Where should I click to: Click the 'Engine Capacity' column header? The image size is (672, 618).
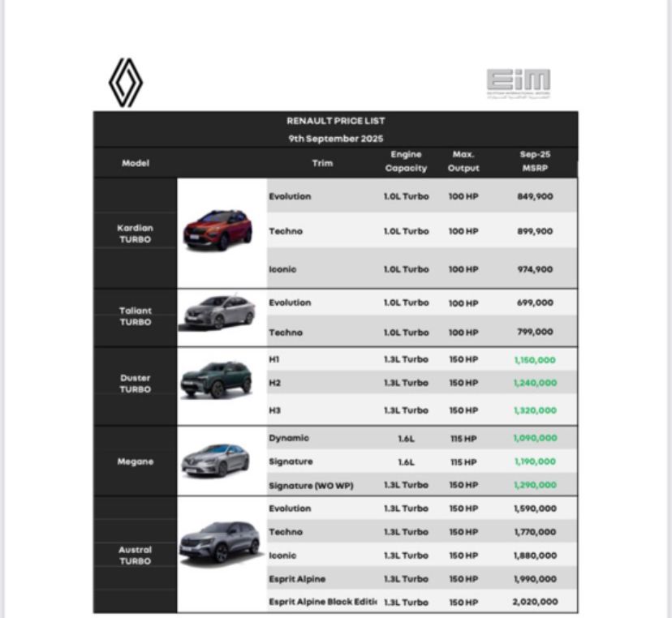406,161
